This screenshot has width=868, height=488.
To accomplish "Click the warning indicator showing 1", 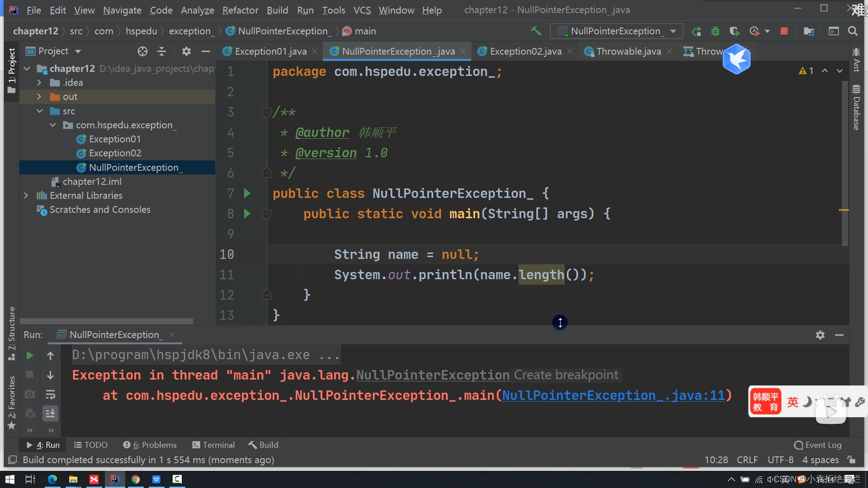I will 806,71.
